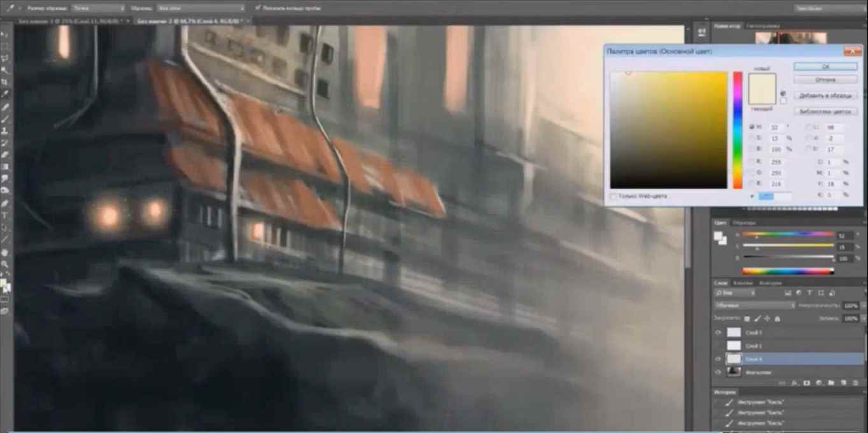Image resolution: width=868 pixels, height=433 pixels.
Task: Click the 'Добавить в образцы' button
Action: tap(825, 96)
